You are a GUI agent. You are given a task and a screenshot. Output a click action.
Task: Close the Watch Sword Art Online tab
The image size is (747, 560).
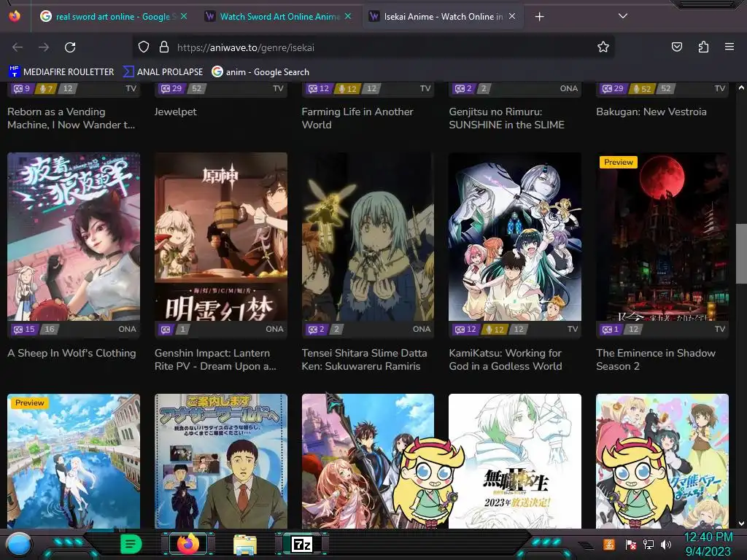(x=348, y=16)
